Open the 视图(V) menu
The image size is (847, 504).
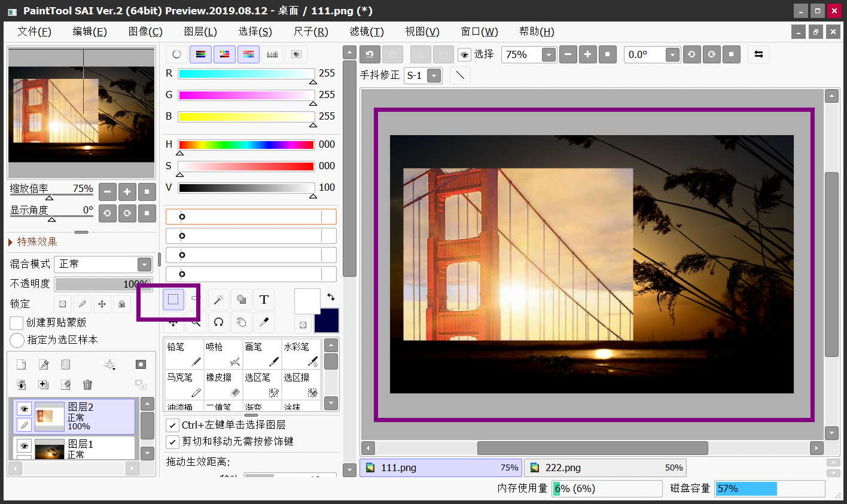(x=422, y=32)
